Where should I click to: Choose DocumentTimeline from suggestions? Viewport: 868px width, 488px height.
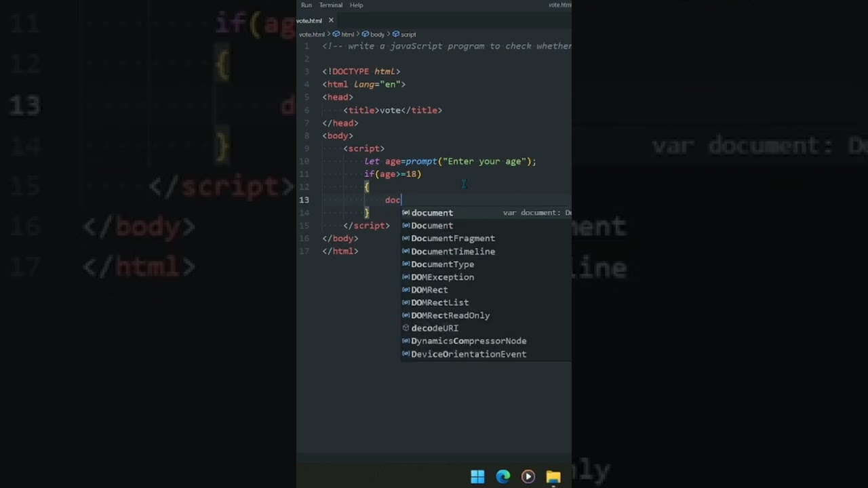pos(486,251)
